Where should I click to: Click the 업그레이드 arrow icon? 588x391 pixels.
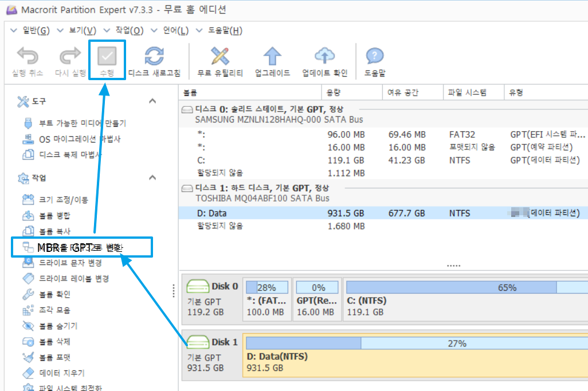pos(272,57)
